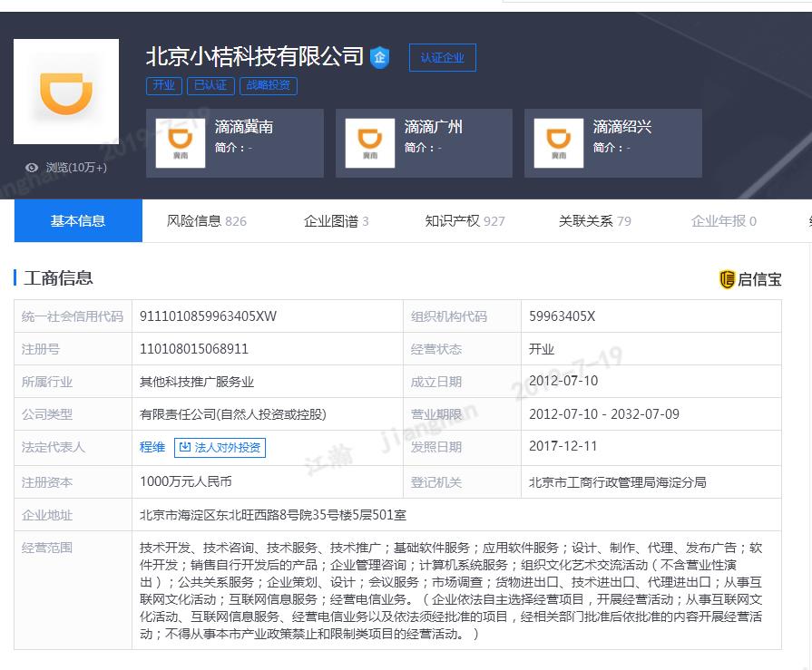
Task: Select 北京市工商行政管理局海淀分局 registration authority
Action: tap(617, 482)
